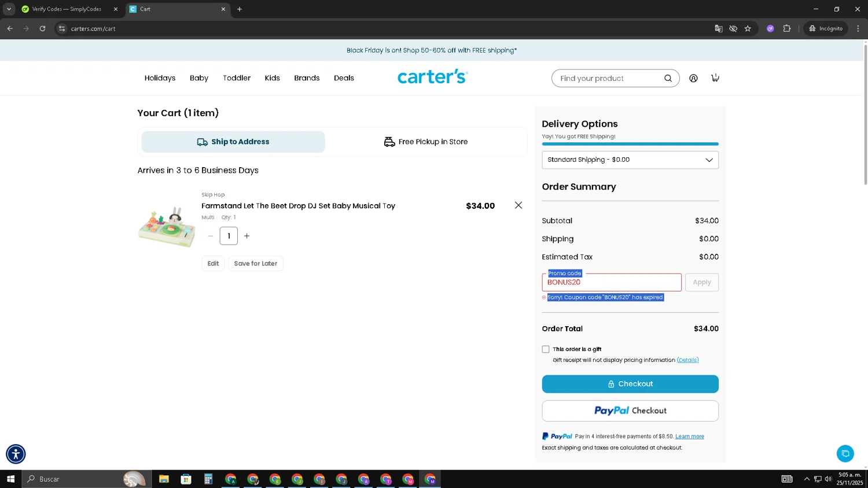This screenshot has height=488, width=868.
Task: Open the Brands menu
Action: coord(307,78)
